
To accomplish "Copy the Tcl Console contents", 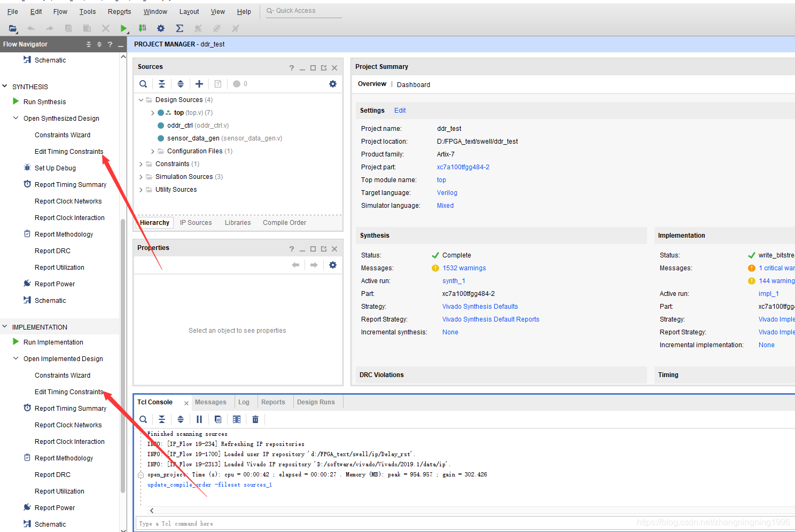I will coord(218,419).
